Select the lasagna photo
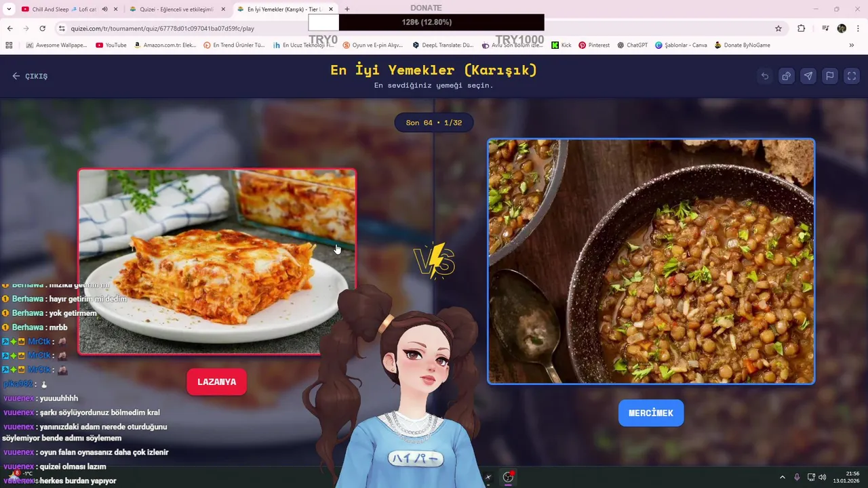 click(x=217, y=262)
